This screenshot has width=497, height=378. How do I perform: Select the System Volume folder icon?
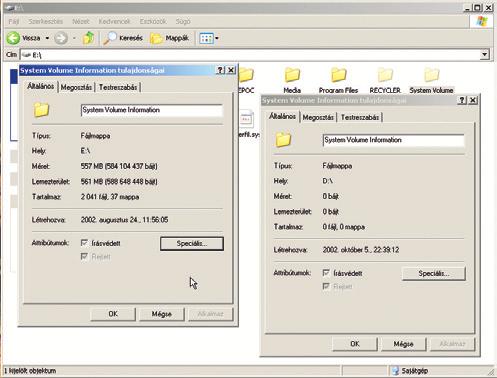431,75
